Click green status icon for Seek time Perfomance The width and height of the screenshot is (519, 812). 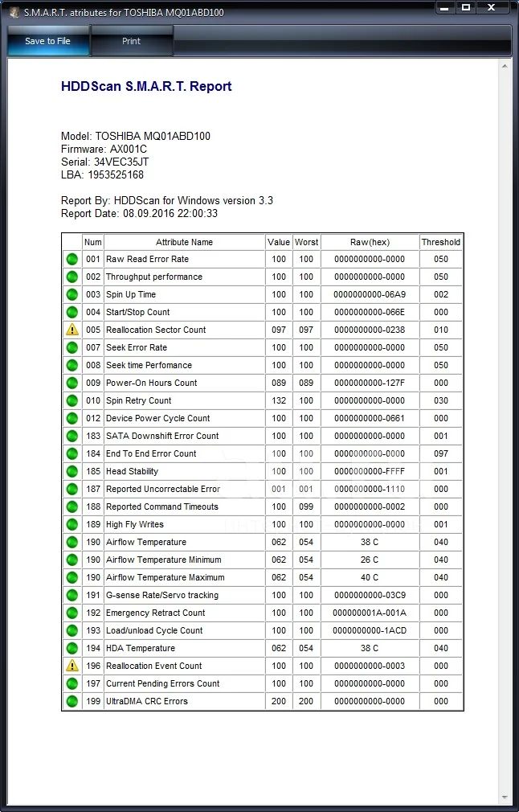(72, 365)
